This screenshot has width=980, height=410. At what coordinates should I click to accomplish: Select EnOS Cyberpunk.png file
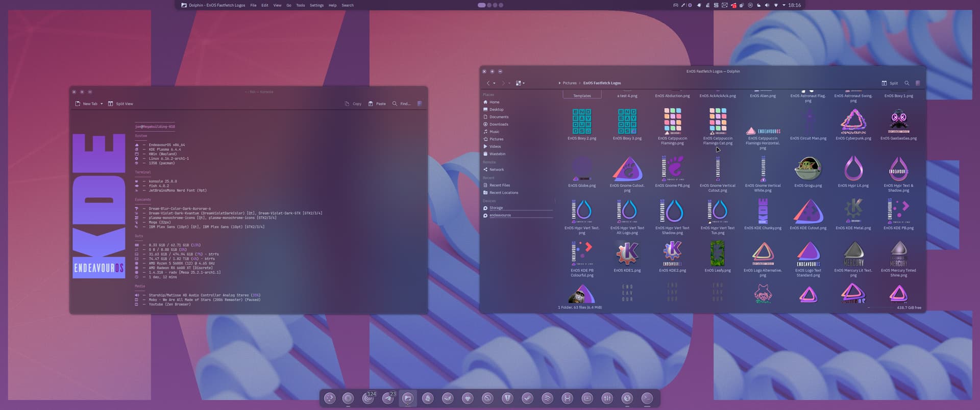(853, 124)
